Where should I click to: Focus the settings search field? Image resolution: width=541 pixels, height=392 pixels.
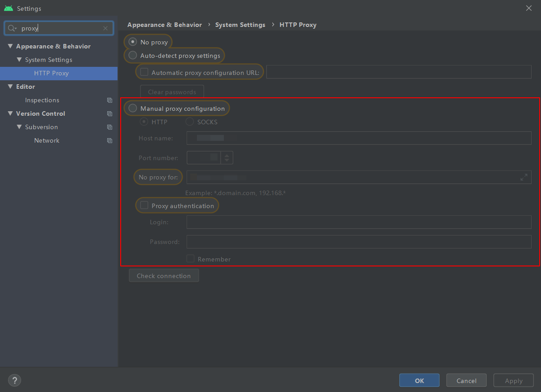coord(59,28)
